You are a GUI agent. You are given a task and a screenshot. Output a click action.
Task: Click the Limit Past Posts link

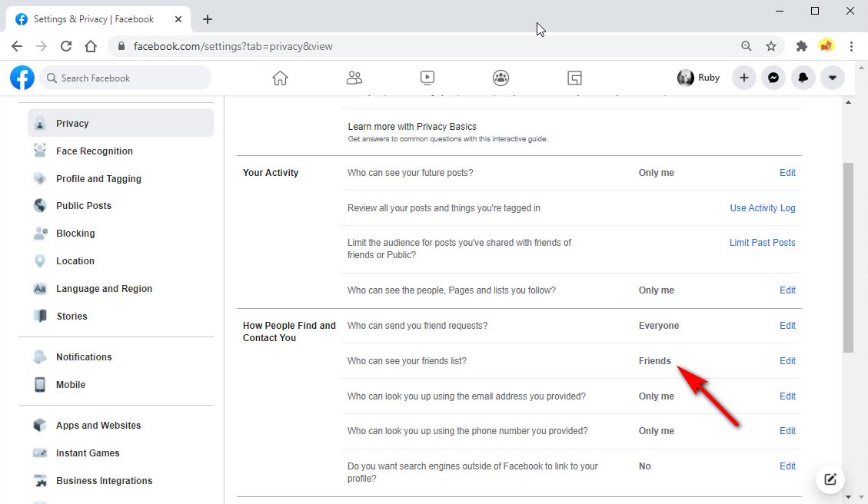point(762,243)
